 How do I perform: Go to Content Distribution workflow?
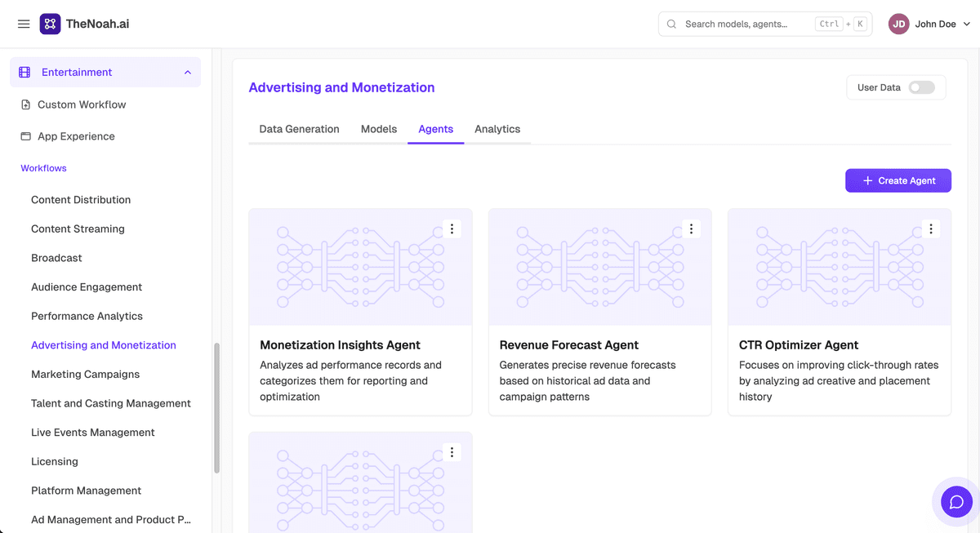[x=81, y=200]
